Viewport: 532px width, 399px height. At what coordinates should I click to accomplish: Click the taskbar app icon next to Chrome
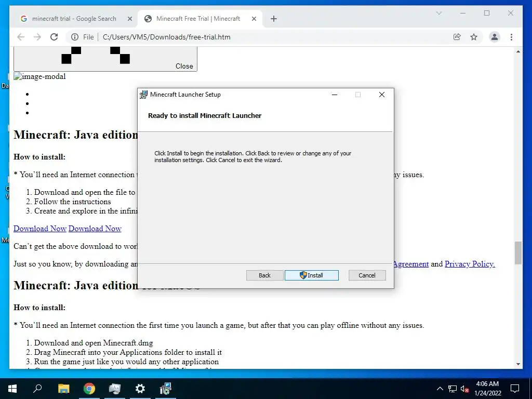click(x=114, y=389)
